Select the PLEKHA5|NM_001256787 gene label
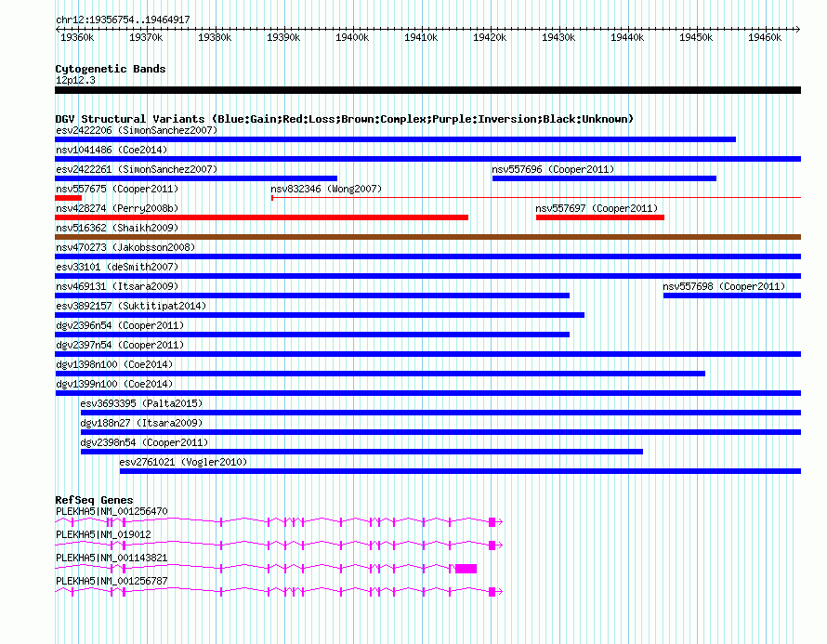Screen dimensions: 827x644 [x=112, y=581]
